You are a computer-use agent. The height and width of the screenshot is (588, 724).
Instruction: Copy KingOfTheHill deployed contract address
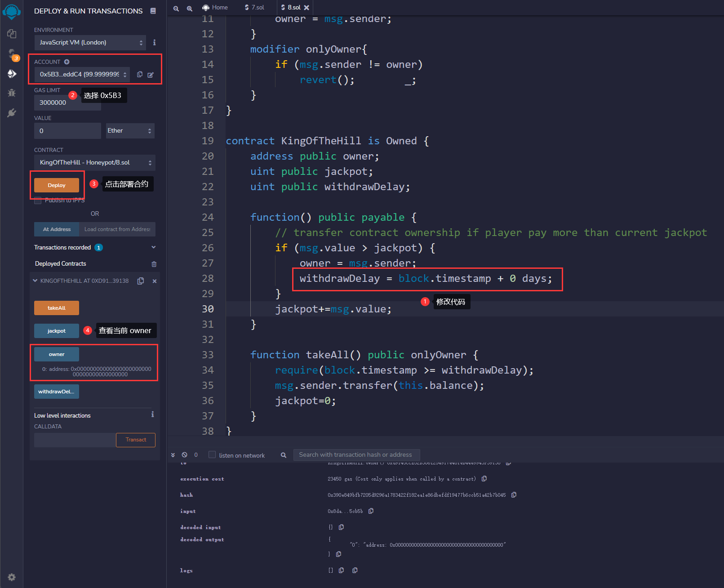141,281
